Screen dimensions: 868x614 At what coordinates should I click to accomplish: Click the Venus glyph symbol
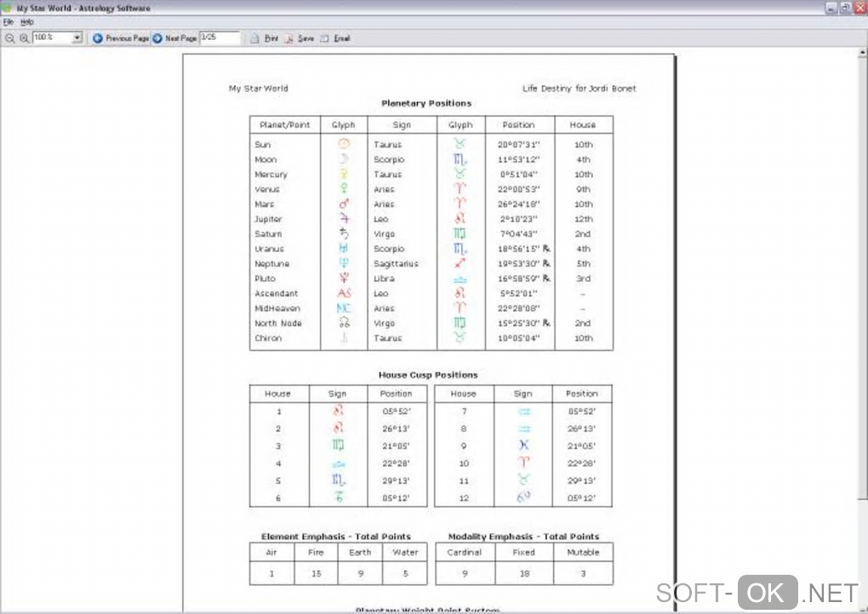tap(344, 189)
